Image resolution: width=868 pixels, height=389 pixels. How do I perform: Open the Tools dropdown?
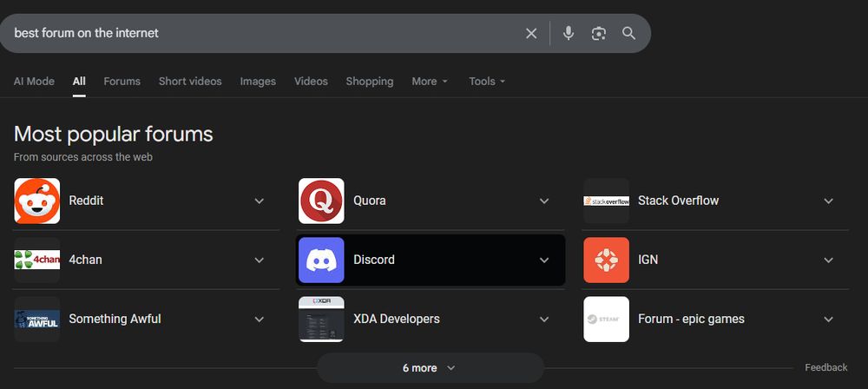(x=487, y=82)
